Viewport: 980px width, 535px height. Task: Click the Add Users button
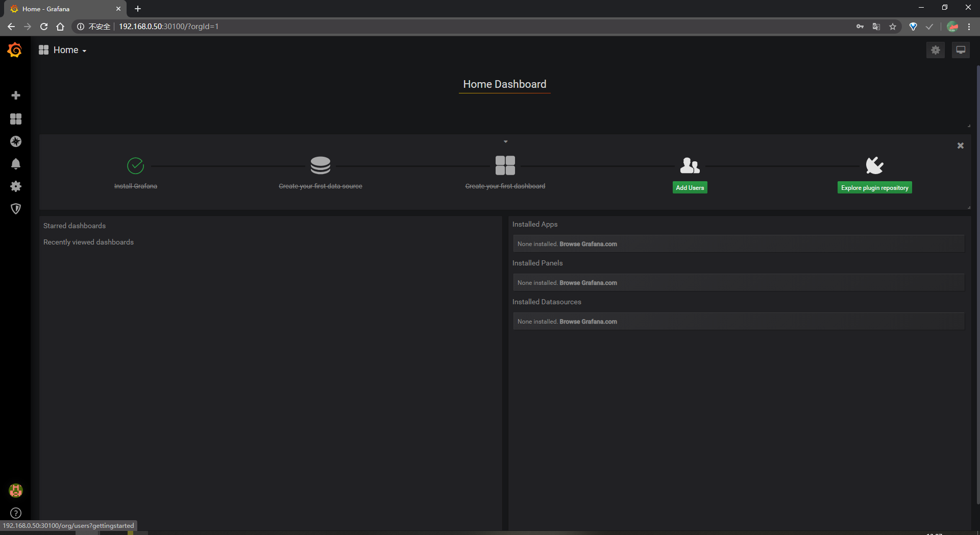(x=690, y=188)
